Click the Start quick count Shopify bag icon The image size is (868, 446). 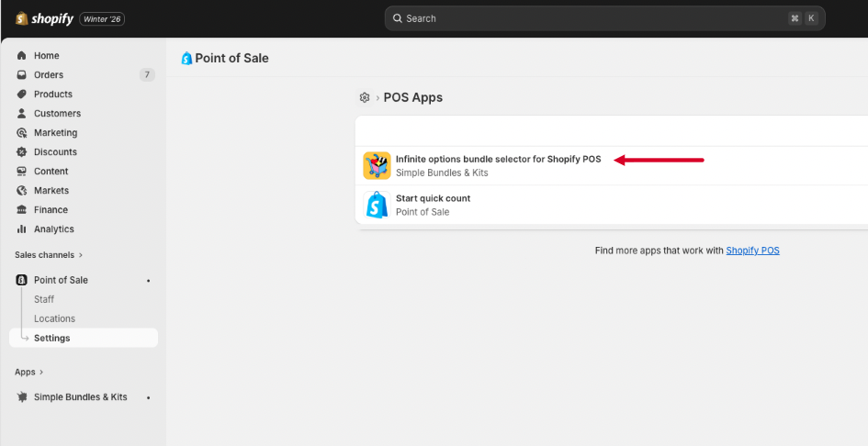pyautogui.click(x=377, y=205)
